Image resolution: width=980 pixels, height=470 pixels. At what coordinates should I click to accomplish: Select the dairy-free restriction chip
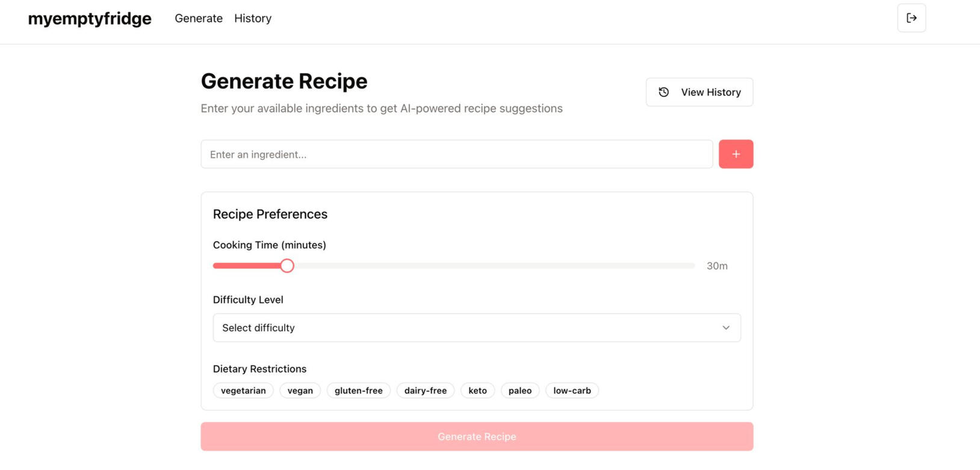pyautogui.click(x=425, y=390)
